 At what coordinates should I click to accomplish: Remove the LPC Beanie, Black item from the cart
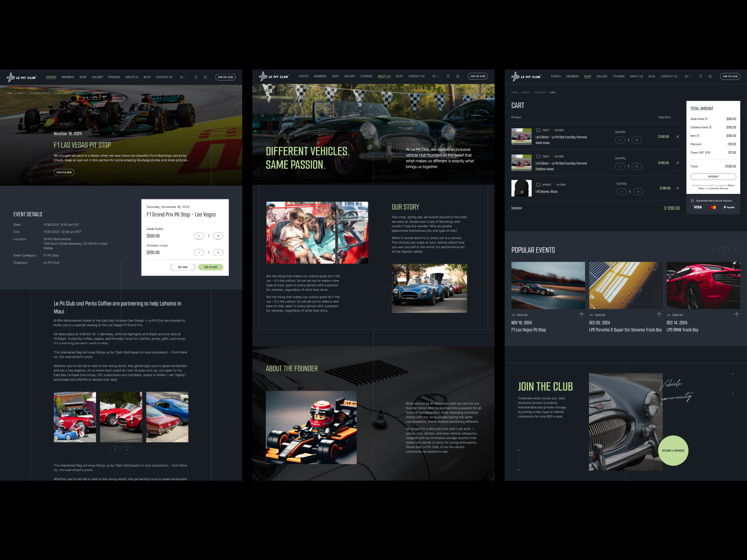(677, 188)
